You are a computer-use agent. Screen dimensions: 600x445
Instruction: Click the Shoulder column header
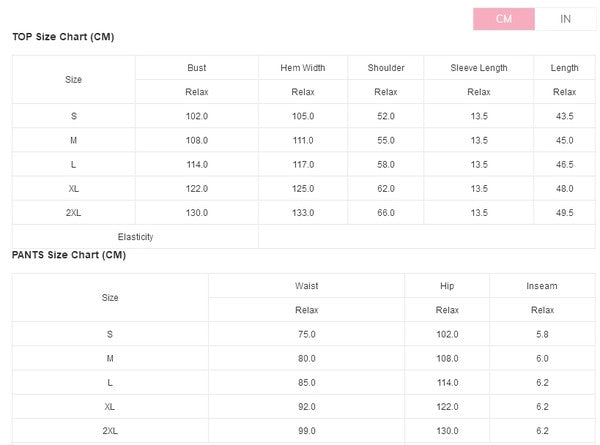(x=386, y=68)
